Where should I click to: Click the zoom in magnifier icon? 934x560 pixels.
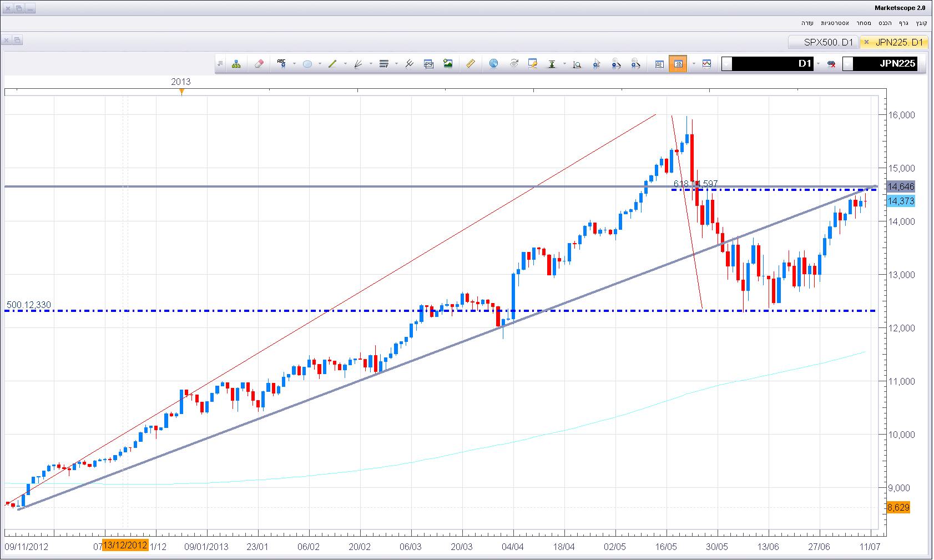636,64
